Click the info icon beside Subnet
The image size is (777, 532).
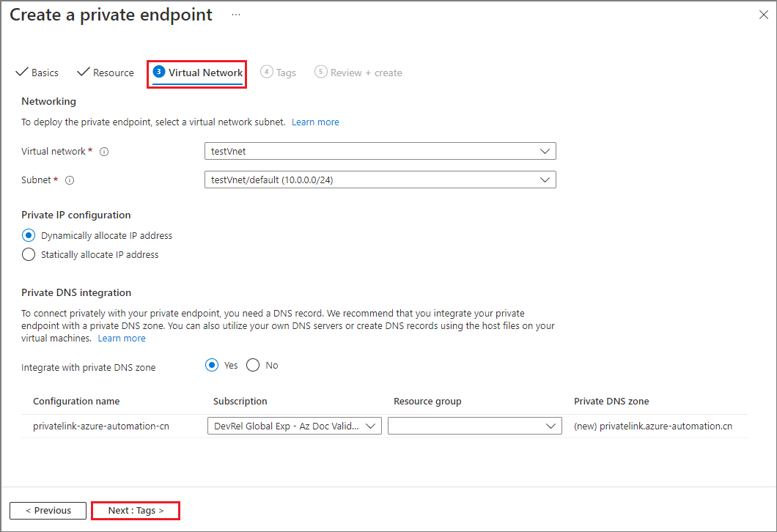point(70,180)
